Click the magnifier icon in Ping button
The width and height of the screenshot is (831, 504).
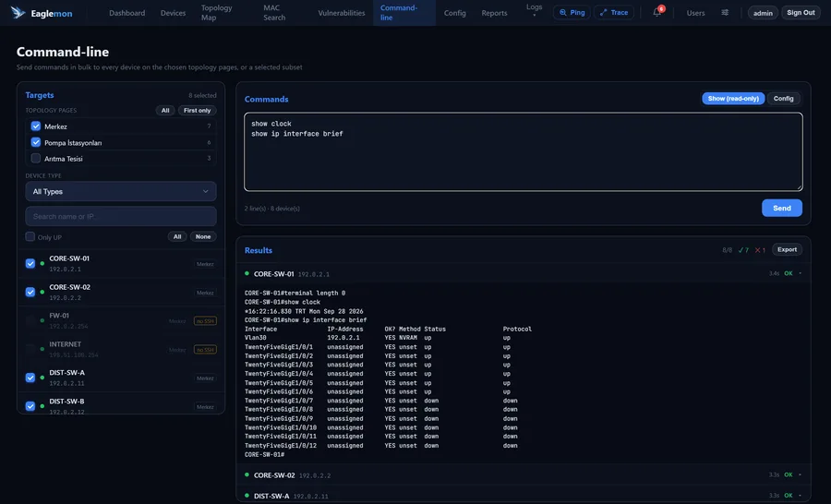tap(563, 12)
